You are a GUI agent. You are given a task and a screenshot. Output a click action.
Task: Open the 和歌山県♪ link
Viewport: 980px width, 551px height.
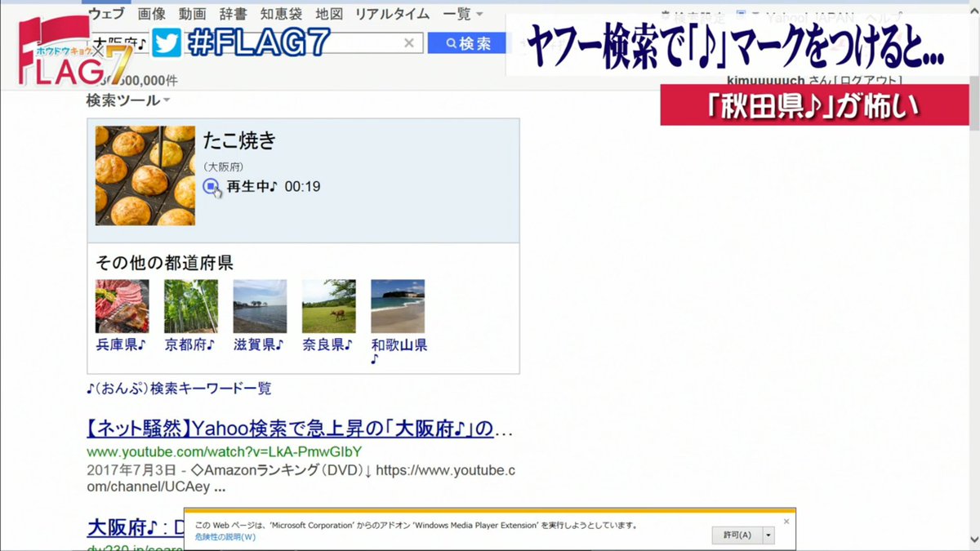pyautogui.click(x=399, y=351)
